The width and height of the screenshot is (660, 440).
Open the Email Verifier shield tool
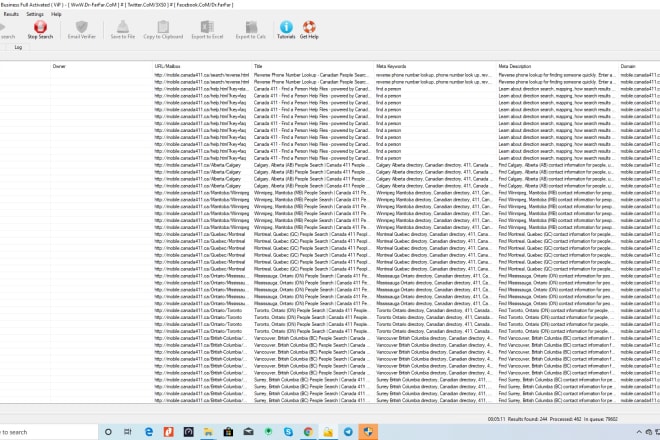pos(82,29)
